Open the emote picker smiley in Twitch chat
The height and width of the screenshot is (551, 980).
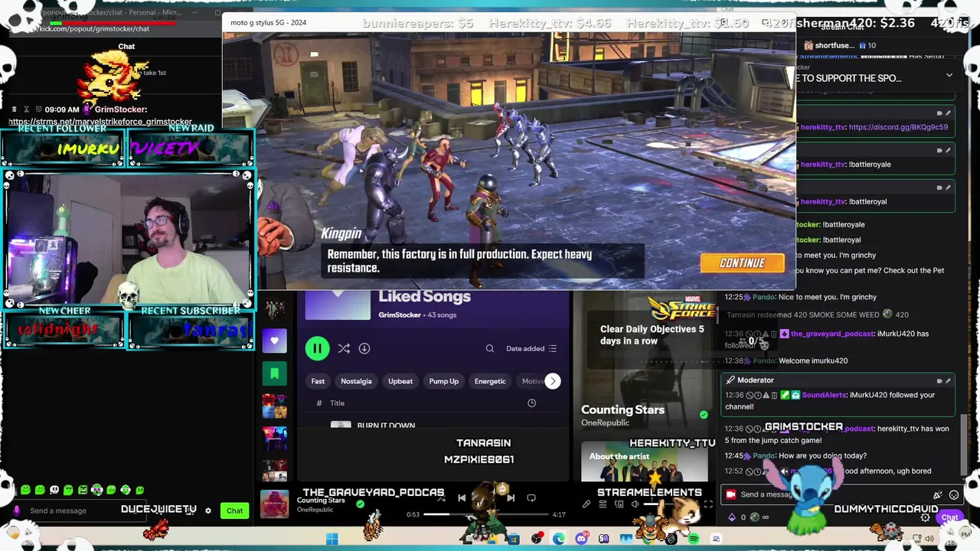coord(954,494)
